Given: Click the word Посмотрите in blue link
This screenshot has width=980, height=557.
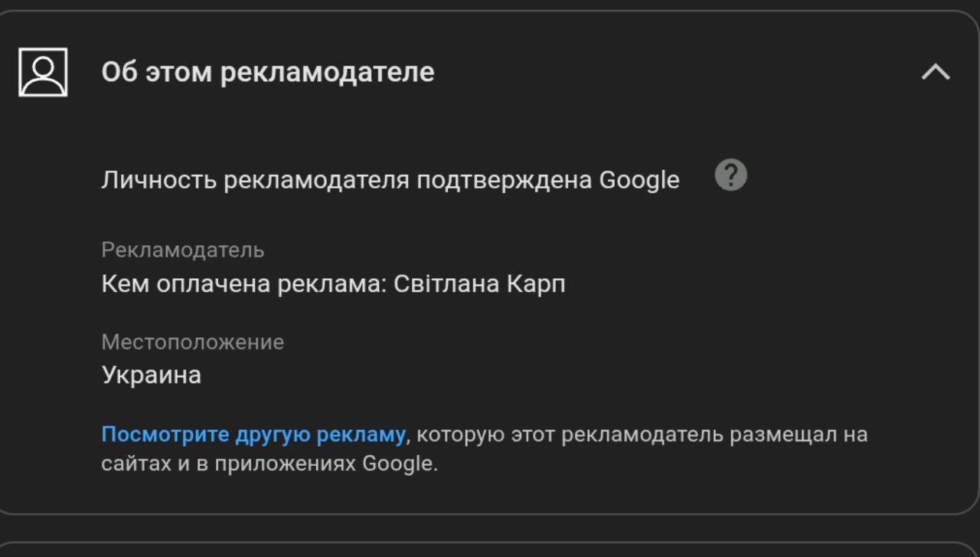Looking at the screenshot, I should point(165,434).
